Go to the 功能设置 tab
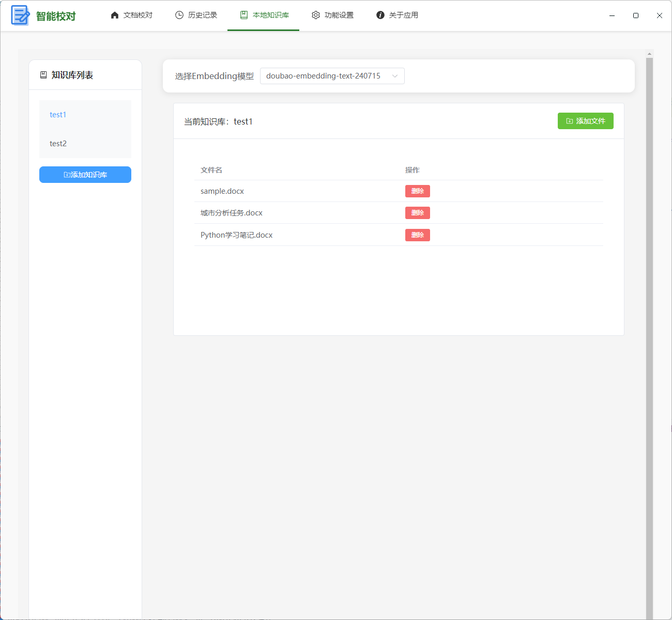The image size is (672, 620). click(333, 16)
